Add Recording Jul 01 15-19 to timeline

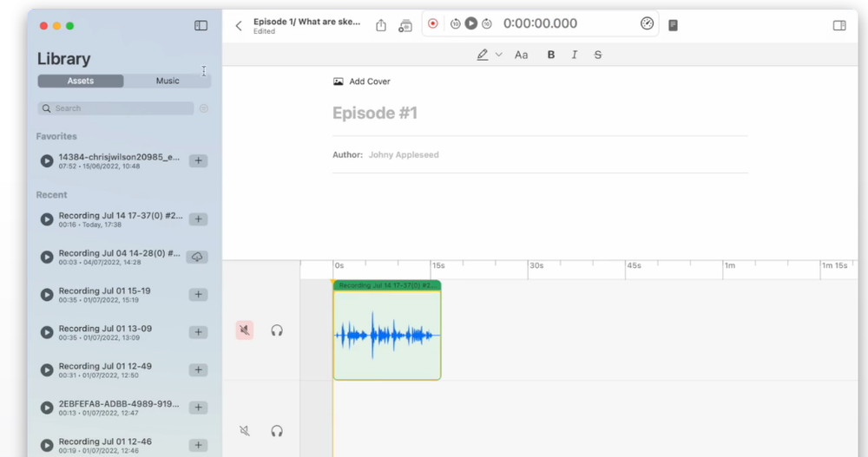click(198, 295)
